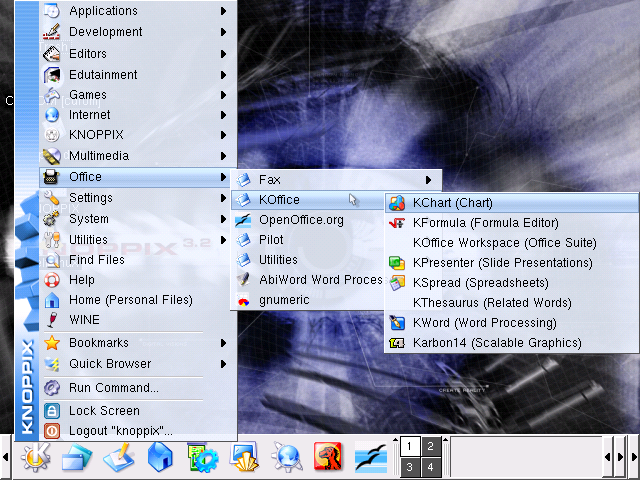The height and width of the screenshot is (480, 640).
Task: Switch to virtual desktop 2 in the pager
Action: [429, 447]
